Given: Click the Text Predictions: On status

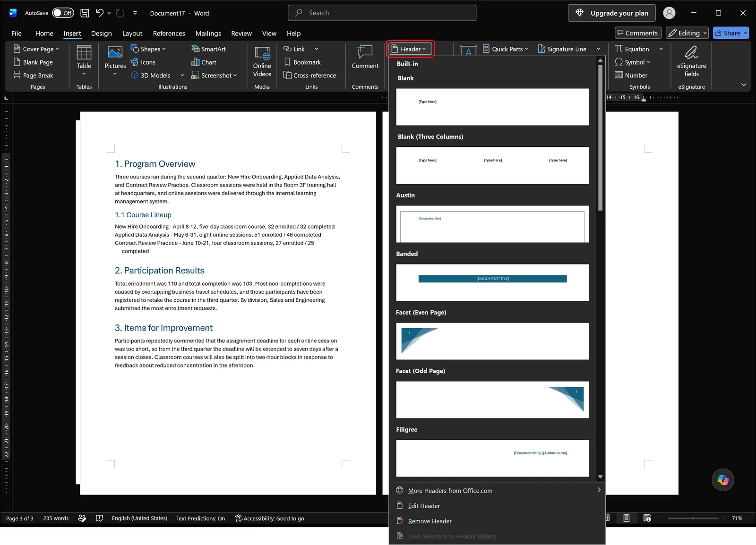Looking at the screenshot, I should (x=200, y=519).
